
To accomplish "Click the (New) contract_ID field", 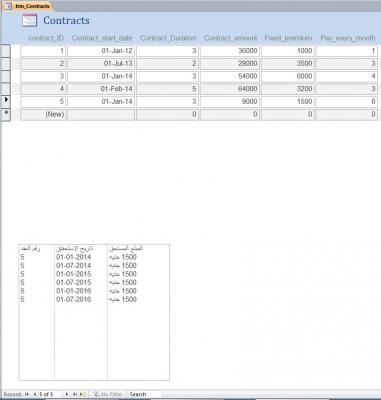I will pos(43,114).
